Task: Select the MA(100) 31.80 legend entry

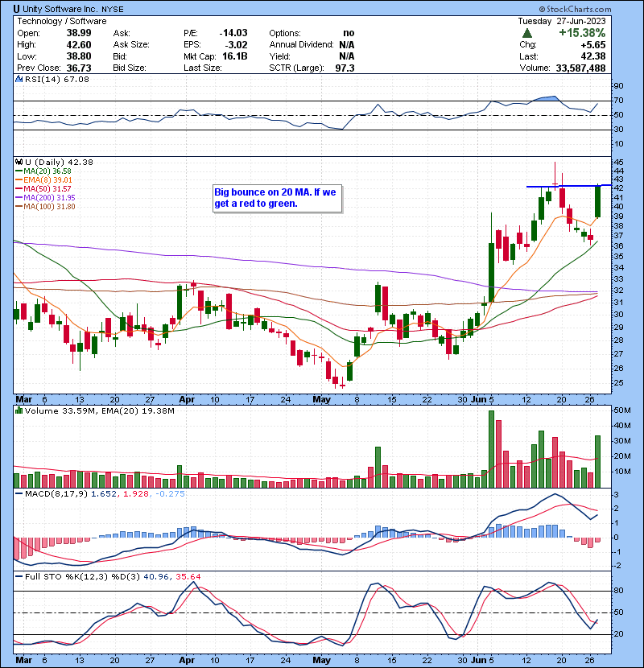Action: tap(46, 207)
